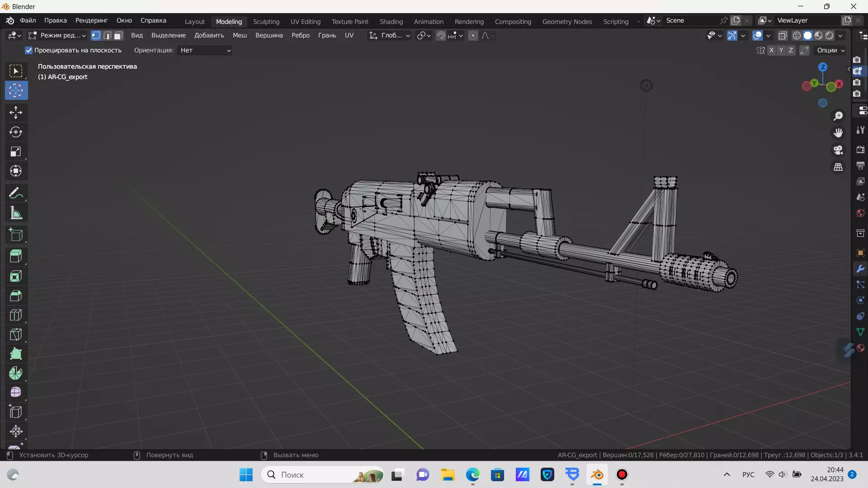The height and width of the screenshot is (488, 868).
Task: Enable face select mode
Action: tap(118, 35)
